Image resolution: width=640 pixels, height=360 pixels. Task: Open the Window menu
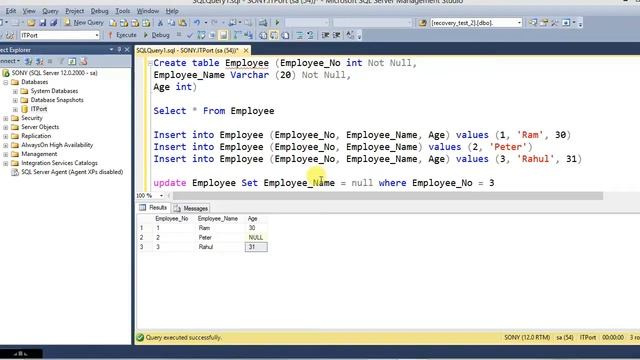pos(148,11)
